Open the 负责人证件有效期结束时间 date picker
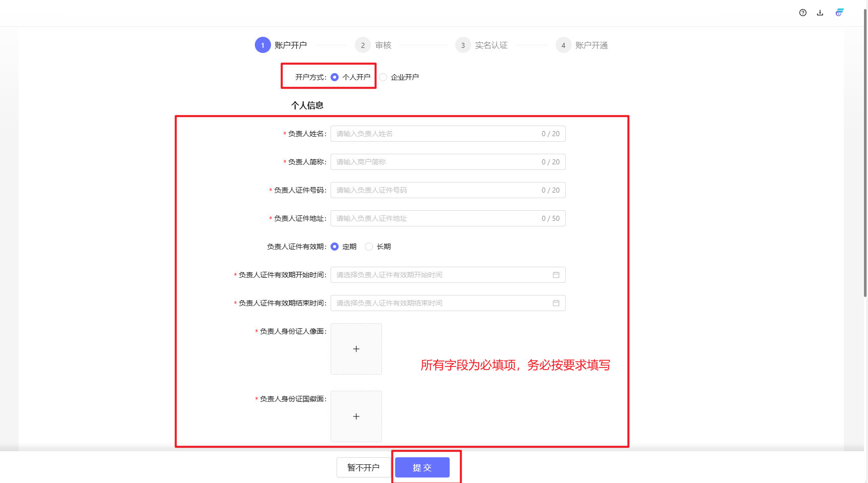This screenshot has height=483, width=868. click(439, 303)
